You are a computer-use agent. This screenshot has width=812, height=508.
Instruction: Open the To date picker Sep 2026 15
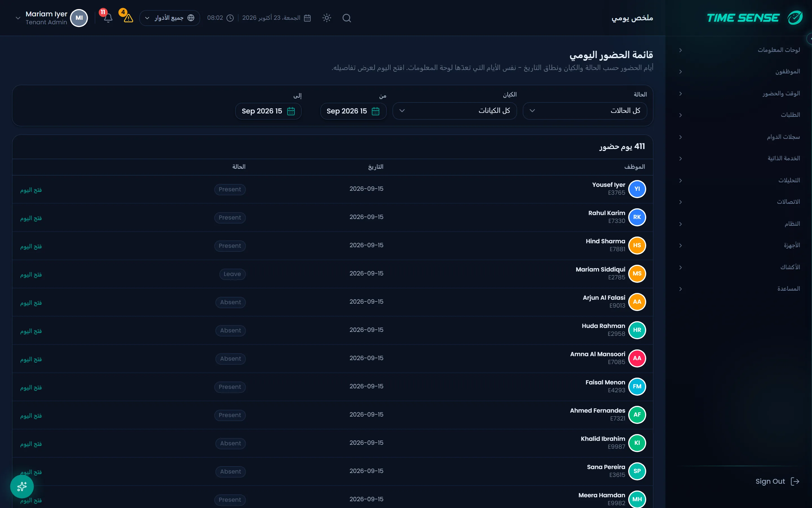coord(268,111)
